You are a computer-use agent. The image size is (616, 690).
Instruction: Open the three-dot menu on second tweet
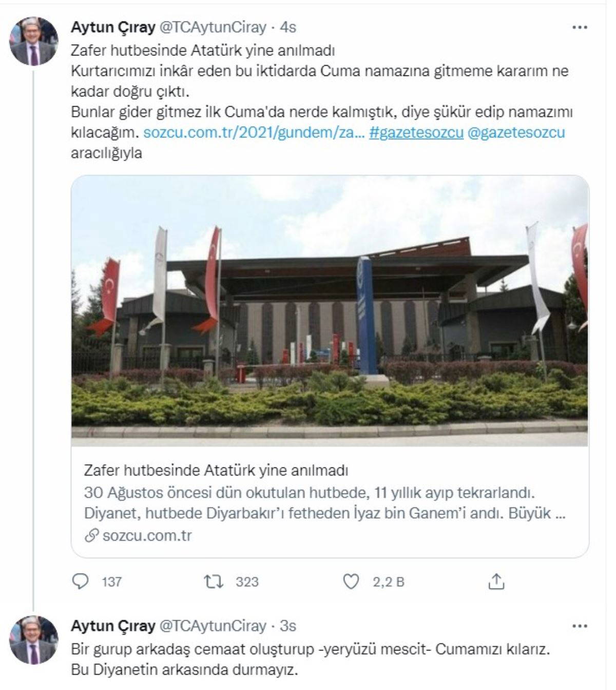click(x=580, y=626)
